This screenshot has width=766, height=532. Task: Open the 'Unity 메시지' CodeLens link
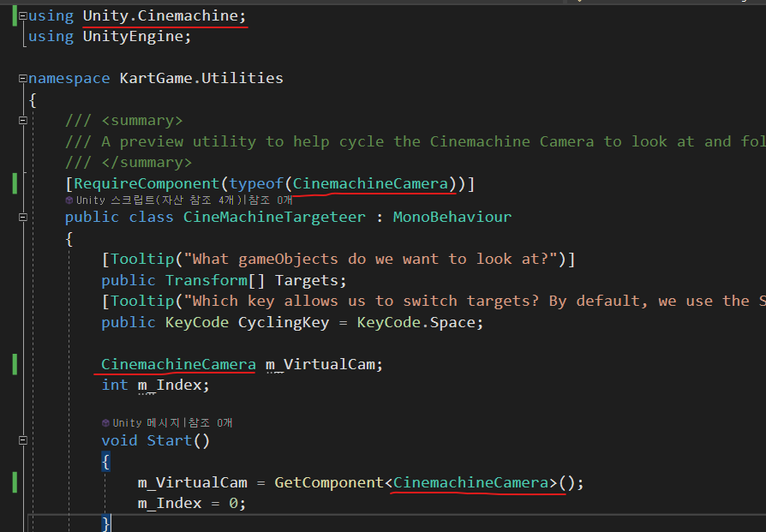pos(147,422)
